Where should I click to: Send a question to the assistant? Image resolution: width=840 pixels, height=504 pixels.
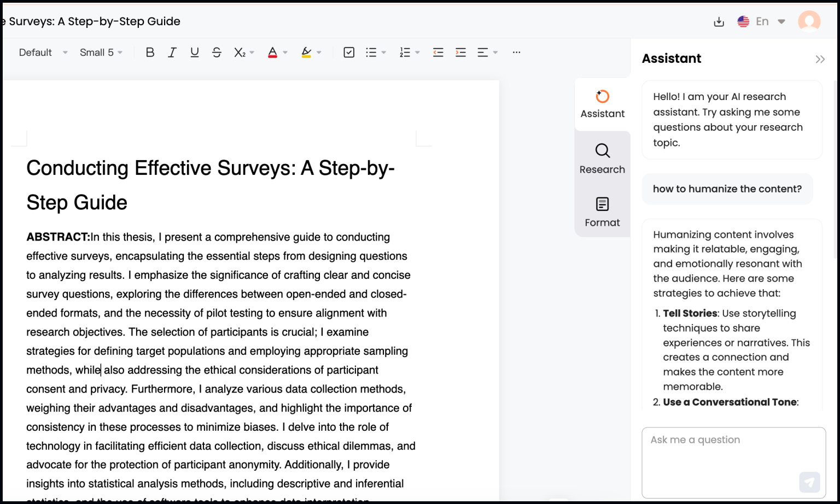coord(810,482)
